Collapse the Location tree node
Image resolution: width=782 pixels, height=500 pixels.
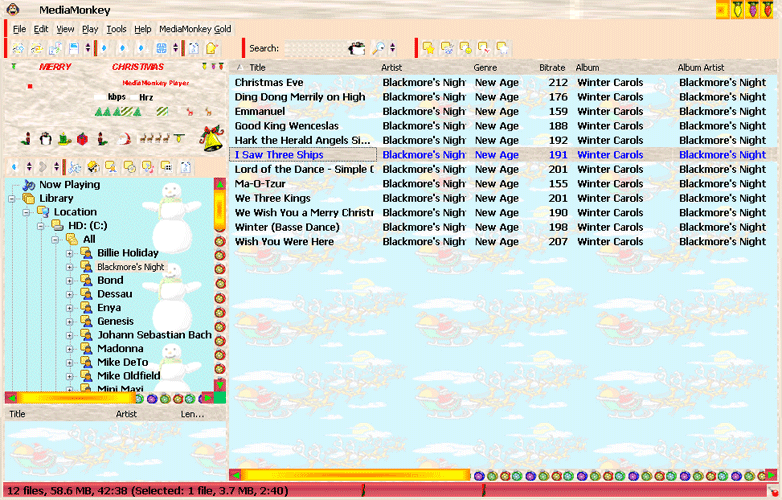click(26, 212)
